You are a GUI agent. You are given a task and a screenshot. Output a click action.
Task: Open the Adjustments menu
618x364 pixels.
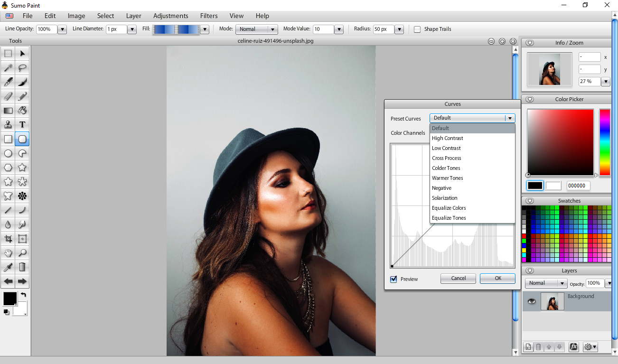coord(171,16)
